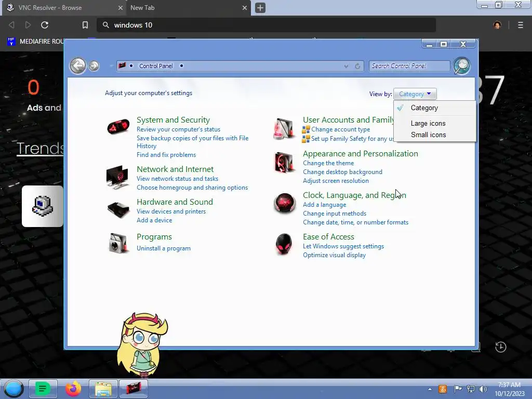532x399 pixels.
Task: Click Adjust screen resolution link
Action: (336, 181)
